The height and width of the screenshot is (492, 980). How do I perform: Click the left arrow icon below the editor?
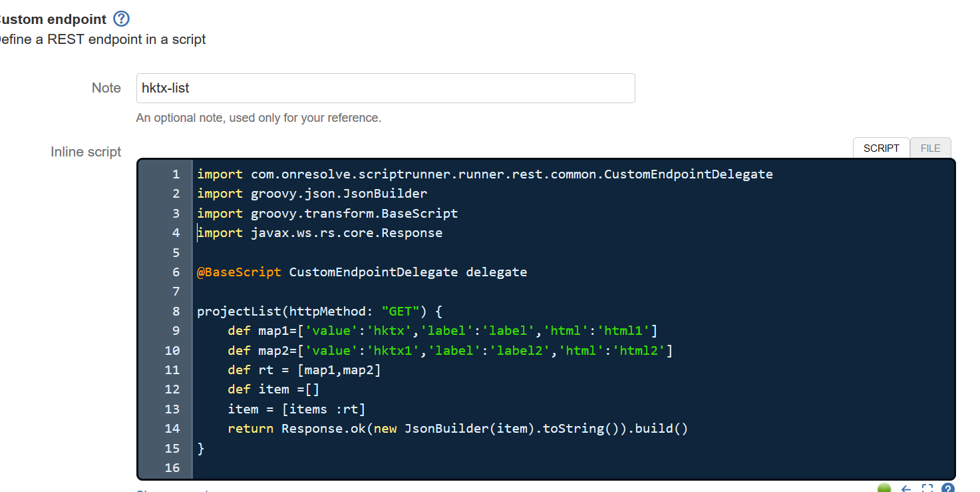click(x=906, y=489)
